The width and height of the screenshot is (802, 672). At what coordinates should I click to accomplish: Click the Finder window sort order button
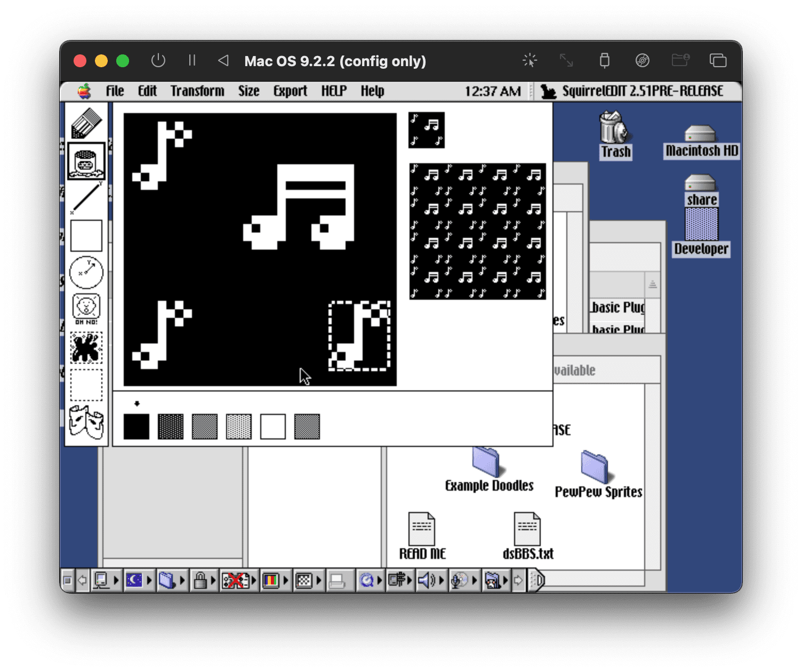pyautogui.click(x=653, y=284)
